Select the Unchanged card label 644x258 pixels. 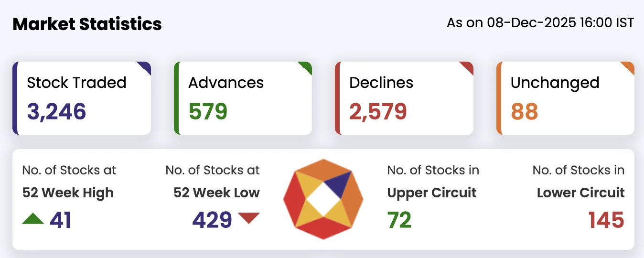pyautogui.click(x=555, y=83)
